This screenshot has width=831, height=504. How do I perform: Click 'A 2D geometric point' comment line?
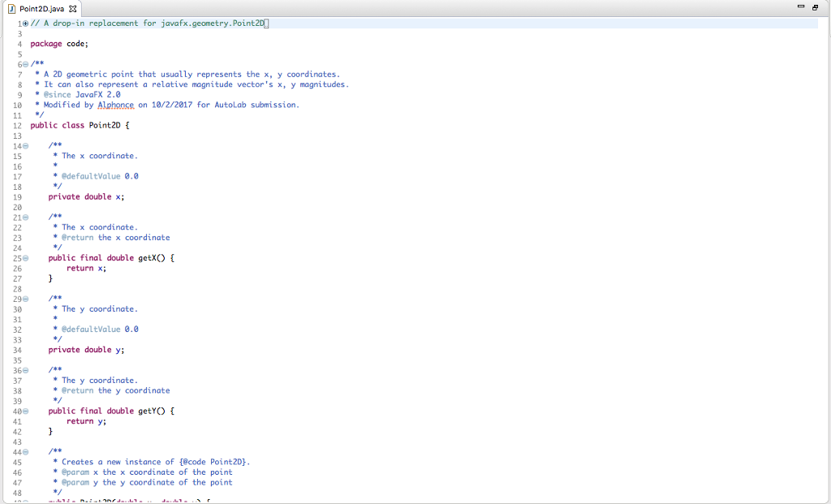pyautogui.click(x=192, y=74)
